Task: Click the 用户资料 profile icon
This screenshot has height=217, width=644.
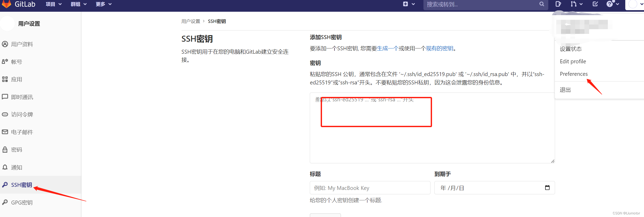Action: point(5,44)
